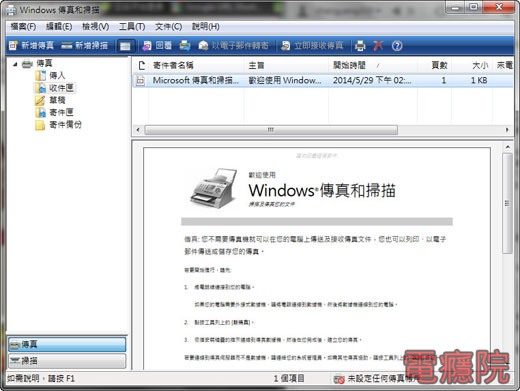Sort by the 主旨 column header
Viewport: 520px width, 391px height.
[x=287, y=65]
